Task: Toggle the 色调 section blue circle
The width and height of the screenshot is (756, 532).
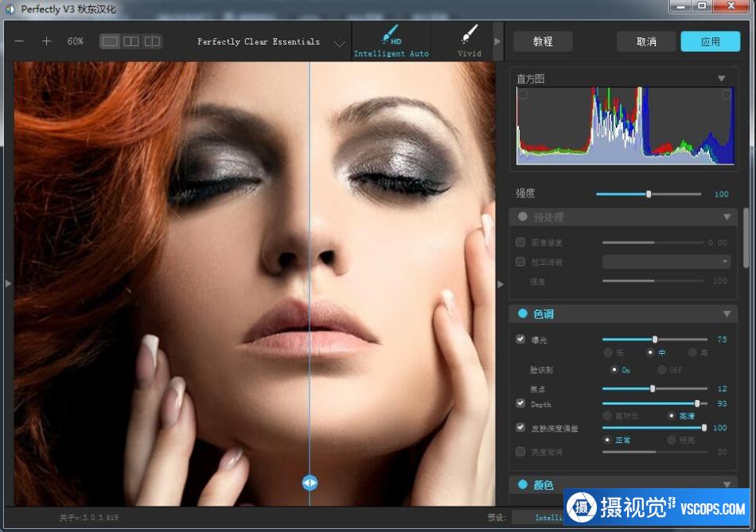Action: tap(523, 313)
